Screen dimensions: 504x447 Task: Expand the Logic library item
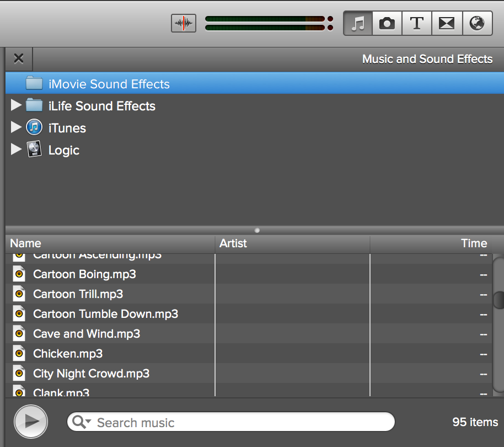pyautogui.click(x=16, y=150)
